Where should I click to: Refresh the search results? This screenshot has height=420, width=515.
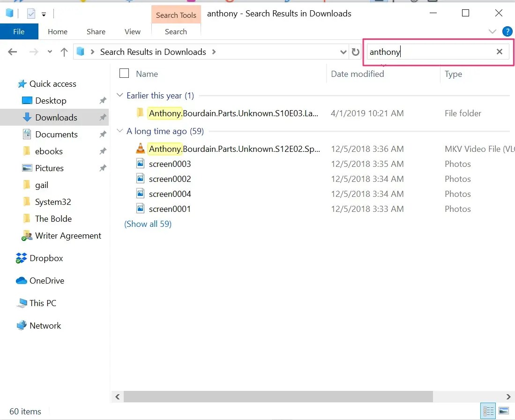point(355,52)
